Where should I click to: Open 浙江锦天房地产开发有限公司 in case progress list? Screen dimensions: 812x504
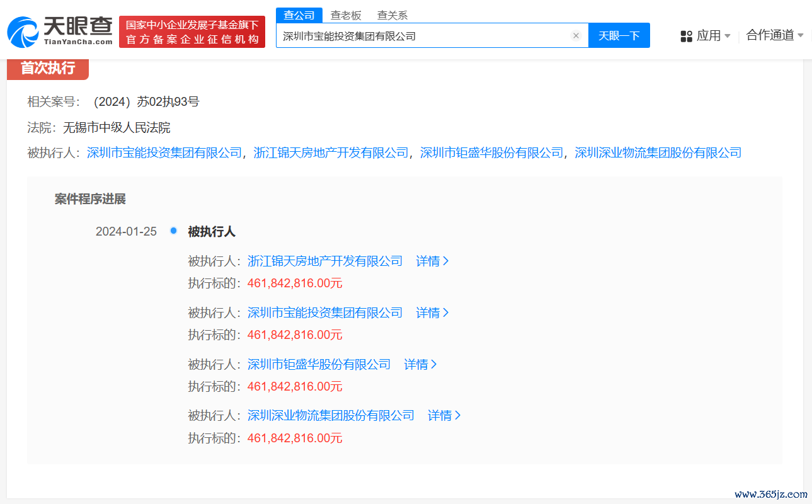(325, 261)
